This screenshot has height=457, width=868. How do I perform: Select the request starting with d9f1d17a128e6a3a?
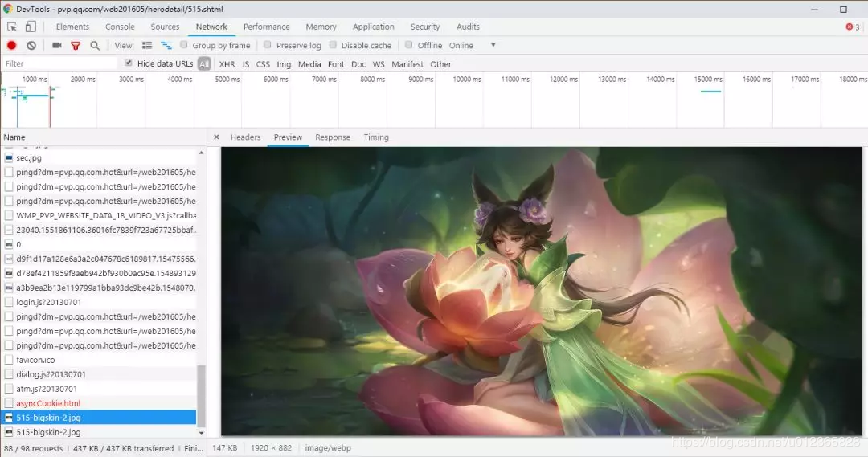click(100, 259)
